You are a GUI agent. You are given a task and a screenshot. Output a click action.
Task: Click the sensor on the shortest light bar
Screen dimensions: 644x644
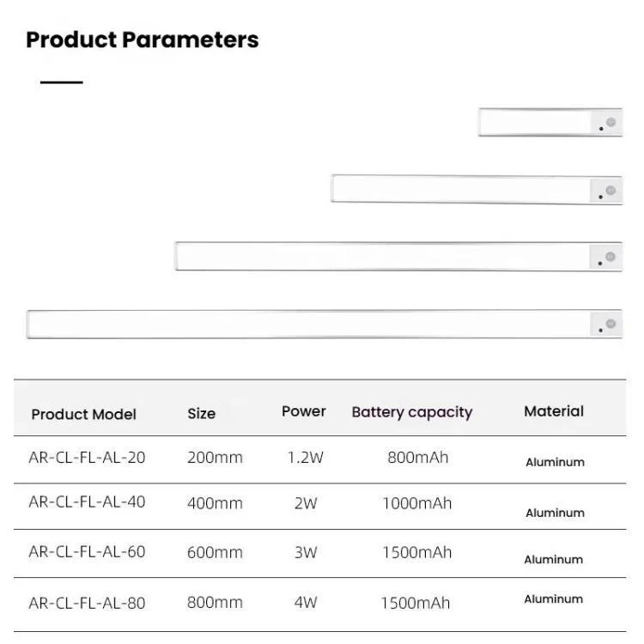pyautogui.click(x=611, y=123)
